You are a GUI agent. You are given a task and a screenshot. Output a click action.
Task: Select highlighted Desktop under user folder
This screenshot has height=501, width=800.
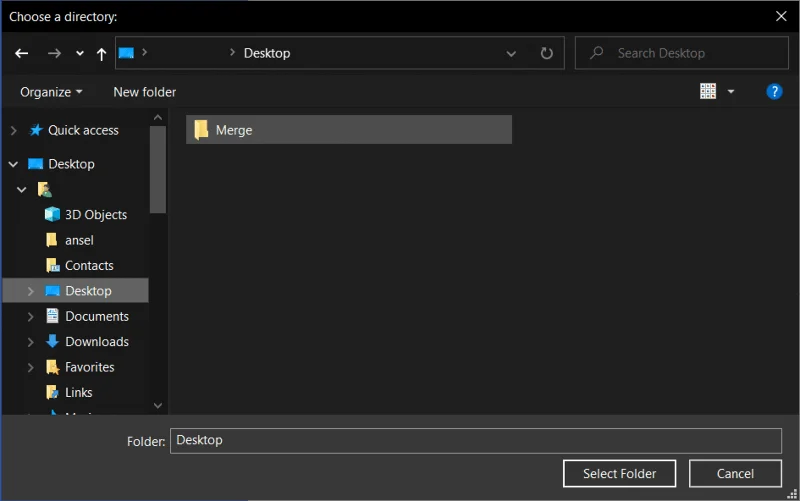(88, 291)
